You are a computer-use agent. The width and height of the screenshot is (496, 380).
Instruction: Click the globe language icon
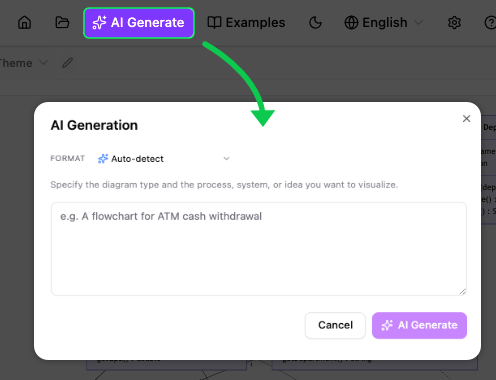351,23
